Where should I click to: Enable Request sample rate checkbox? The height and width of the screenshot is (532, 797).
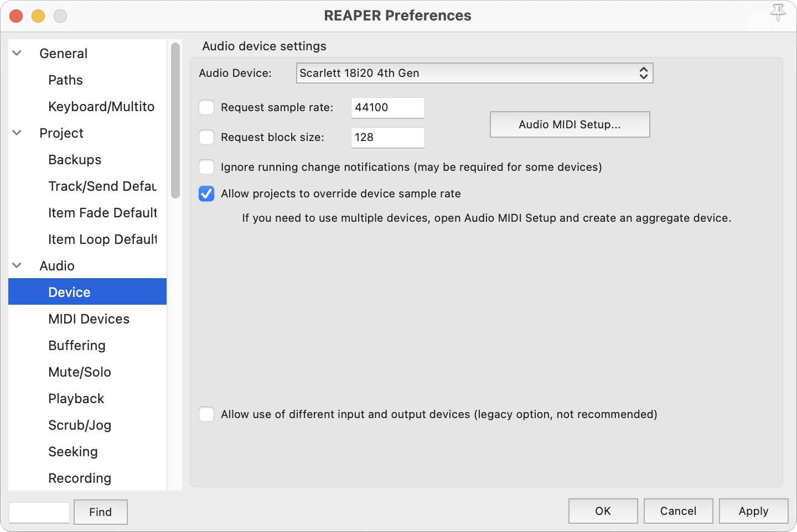[206, 107]
